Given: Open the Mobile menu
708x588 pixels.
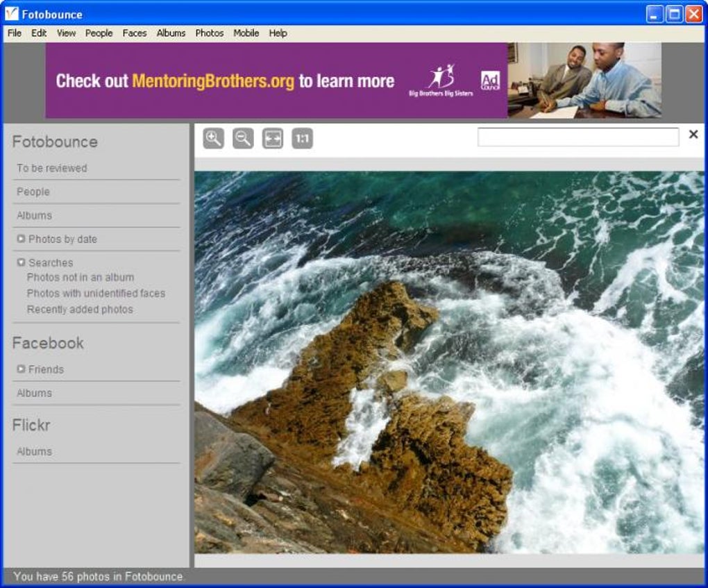Looking at the screenshot, I should click(x=246, y=33).
